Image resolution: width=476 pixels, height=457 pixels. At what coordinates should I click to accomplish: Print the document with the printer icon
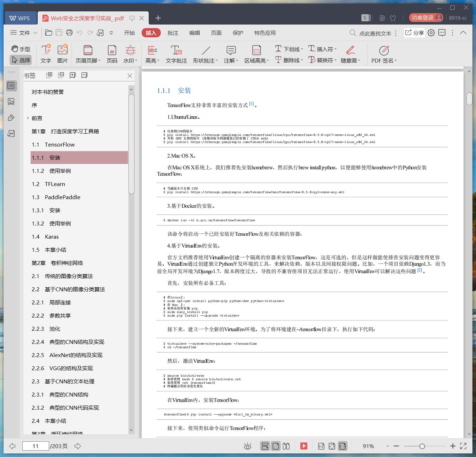point(69,33)
